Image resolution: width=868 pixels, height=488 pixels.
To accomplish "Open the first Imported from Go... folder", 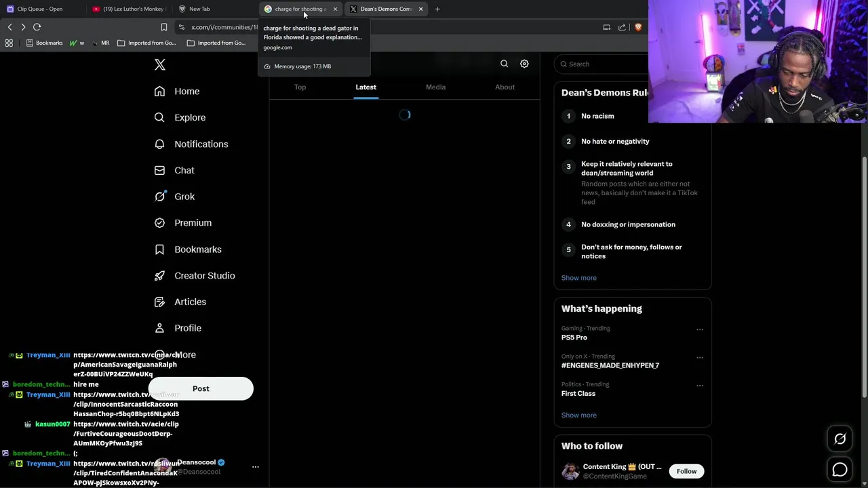I will (x=146, y=43).
